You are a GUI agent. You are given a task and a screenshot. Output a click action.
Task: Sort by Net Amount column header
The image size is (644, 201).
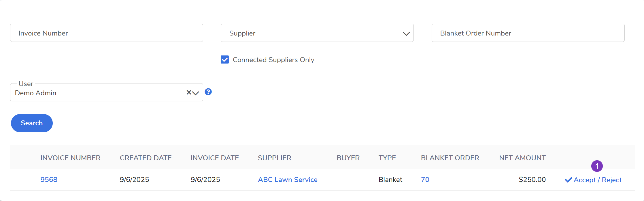[x=522, y=158]
